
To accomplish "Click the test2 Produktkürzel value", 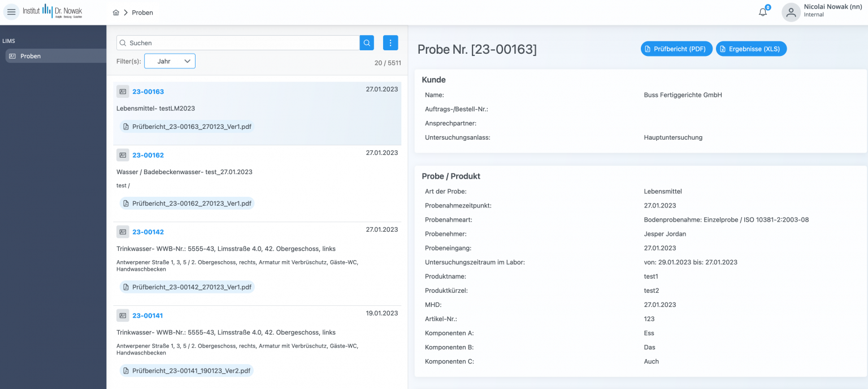I will point(652,291).
